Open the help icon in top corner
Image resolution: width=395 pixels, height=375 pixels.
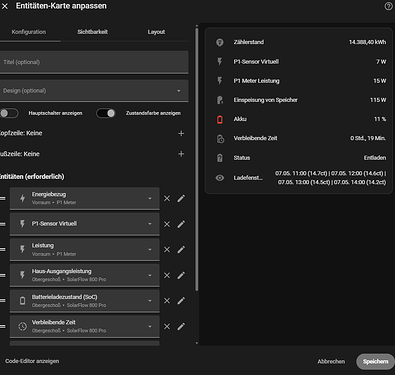click(388, 6)
